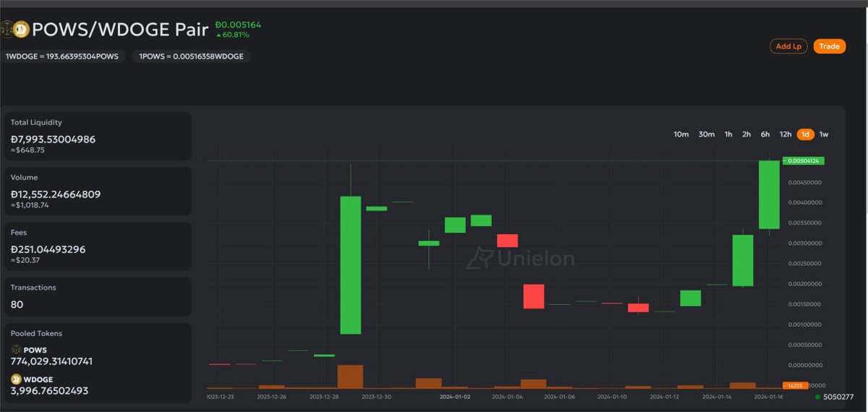Screen dimensions: 868x412
Task: Switch chart to 1w interval
Action: click(x=824, y=135)
